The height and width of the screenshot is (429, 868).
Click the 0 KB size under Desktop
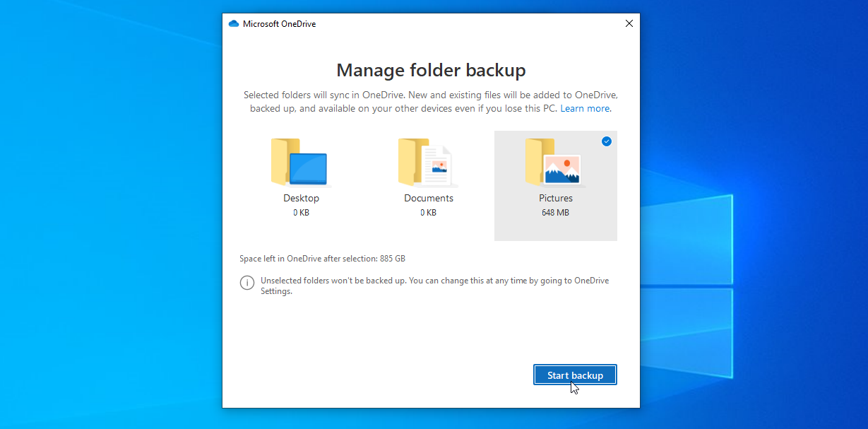click(x=302, y=212)
